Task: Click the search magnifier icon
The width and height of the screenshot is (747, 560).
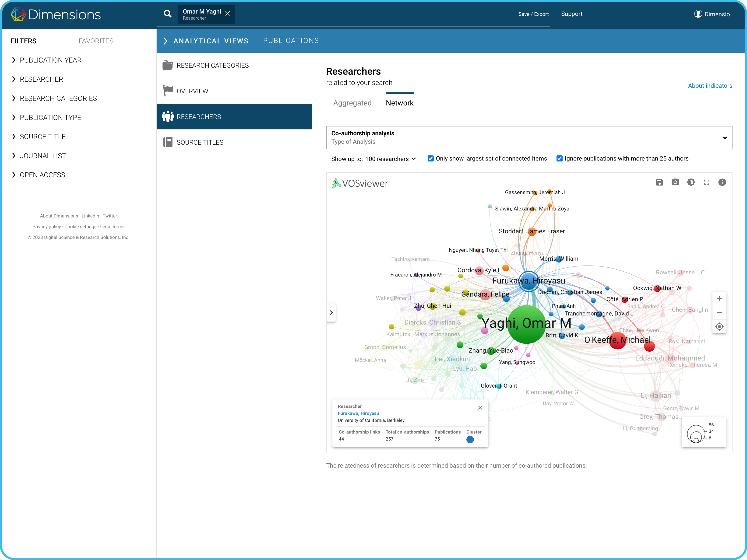Action: (x=168, y=14)
